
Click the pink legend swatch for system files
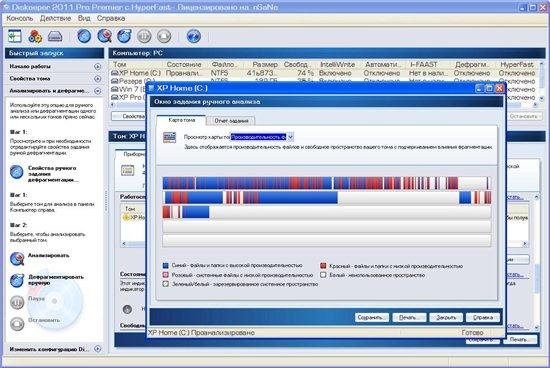coord(166,275)
